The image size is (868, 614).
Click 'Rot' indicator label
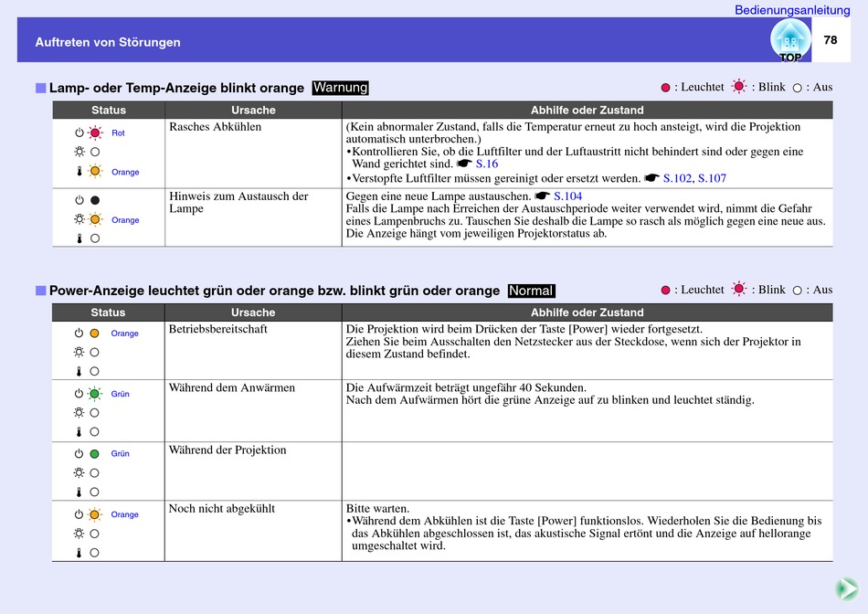[x=118, y=132]
